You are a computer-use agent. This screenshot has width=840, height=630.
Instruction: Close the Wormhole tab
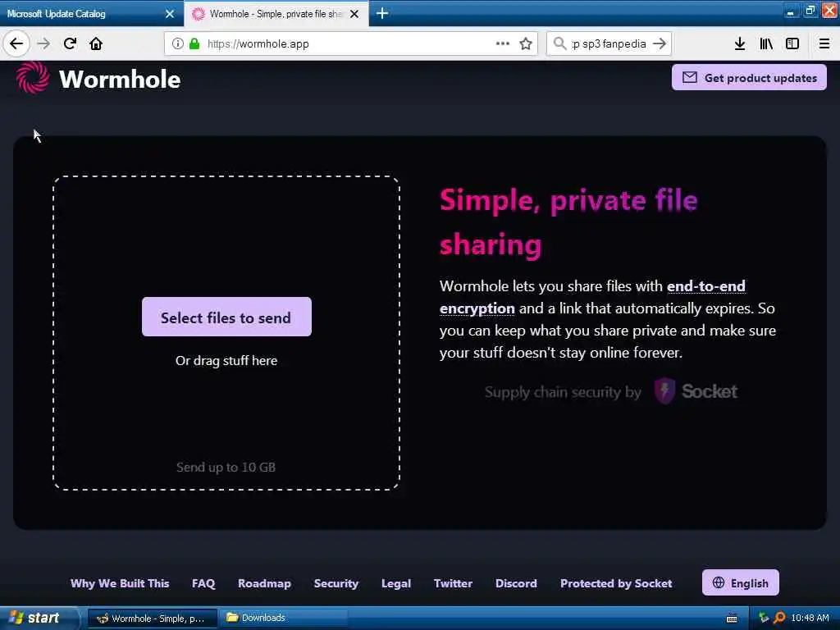click(x=354, y=14)
